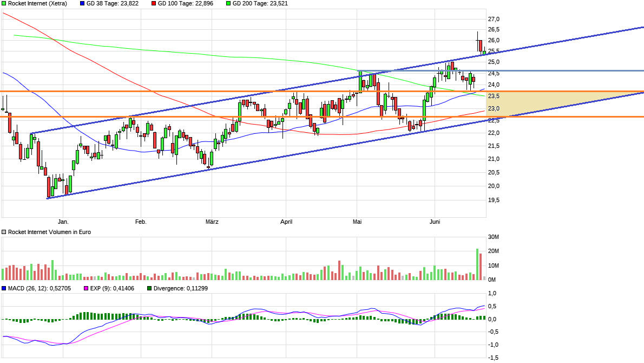This screenshot has height=363, width=644.
Task: Click the green Rocket Internet legend swatch
Action: coord(4,3)
